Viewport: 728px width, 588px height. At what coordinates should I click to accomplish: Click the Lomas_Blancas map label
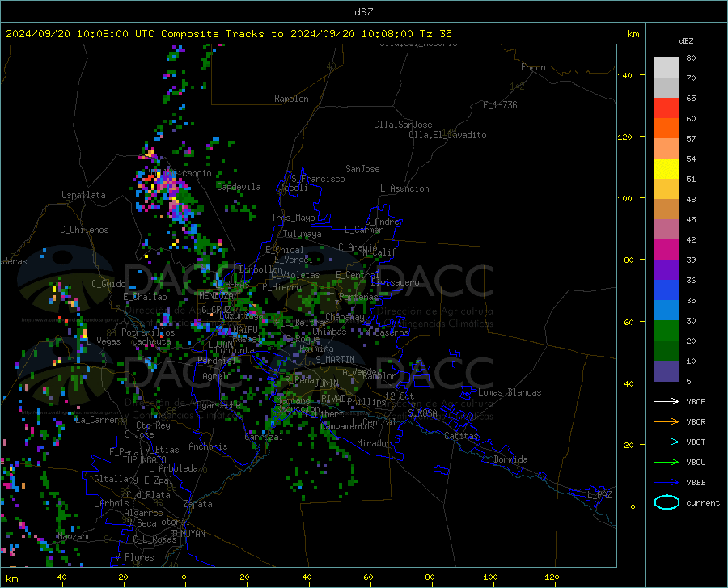point(510,392)
